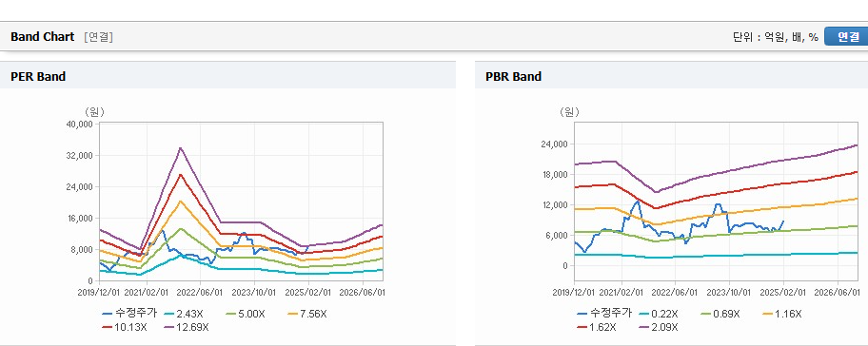Screen dimensions: 868x346
Task: Click the PER Band panel title
Action: 38,77
